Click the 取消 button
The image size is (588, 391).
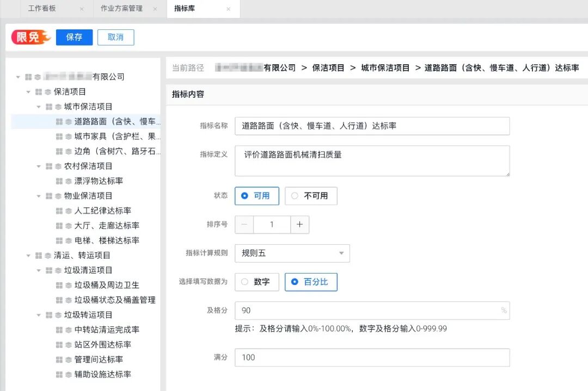coord(115,37)
